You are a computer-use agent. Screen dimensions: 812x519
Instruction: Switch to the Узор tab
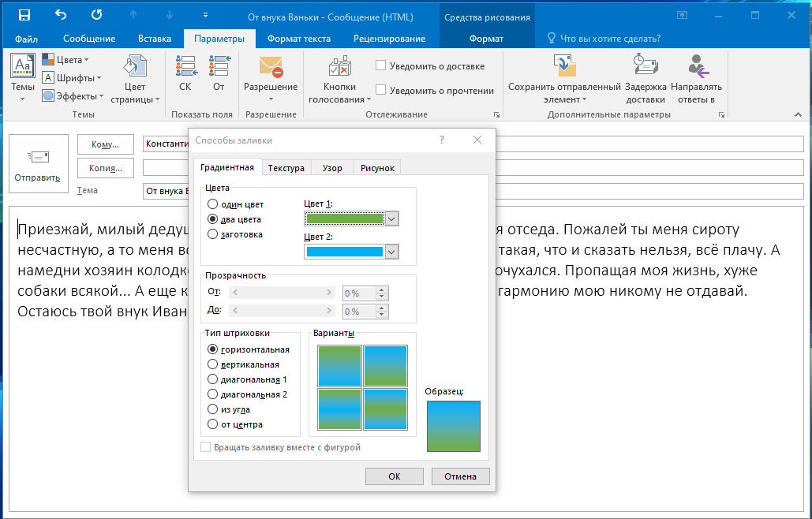(x=332, y=168)
